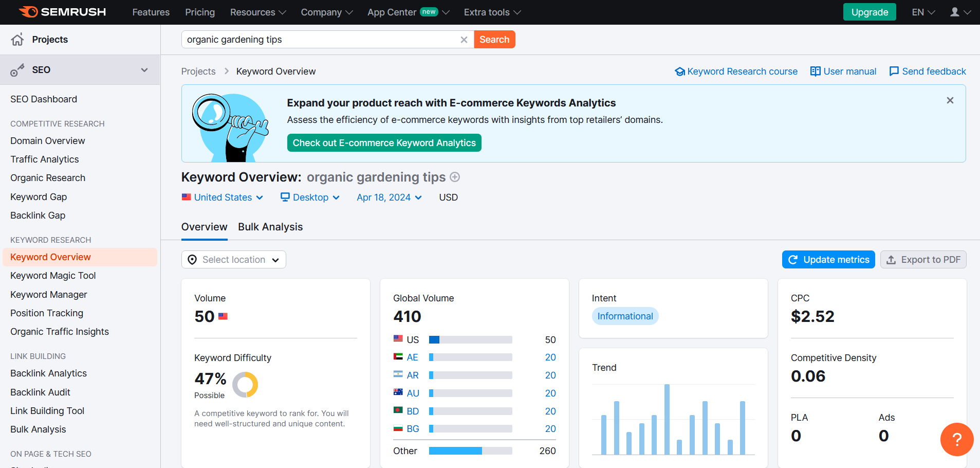
Task: Clear the search field with the X icon
Action: [464, 40]
